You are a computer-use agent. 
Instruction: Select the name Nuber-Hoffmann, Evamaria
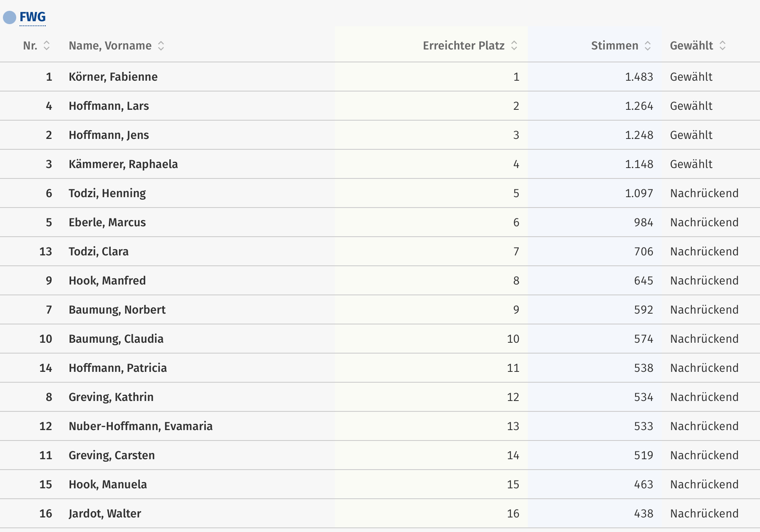(141, 426)
